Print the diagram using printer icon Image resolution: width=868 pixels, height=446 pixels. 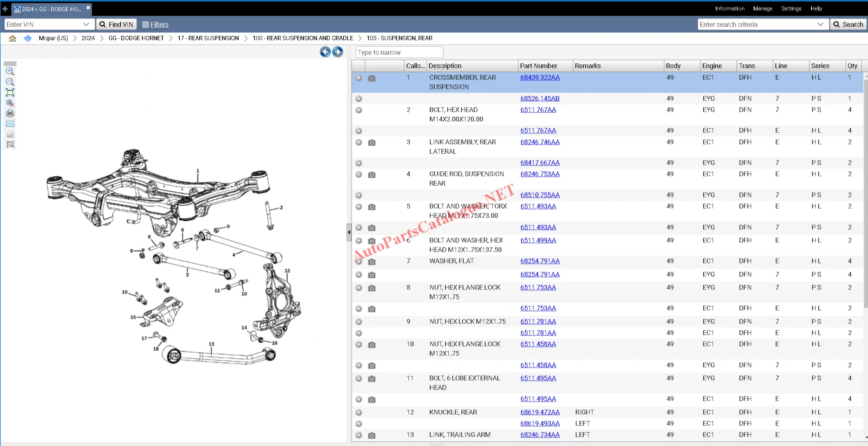10,113
